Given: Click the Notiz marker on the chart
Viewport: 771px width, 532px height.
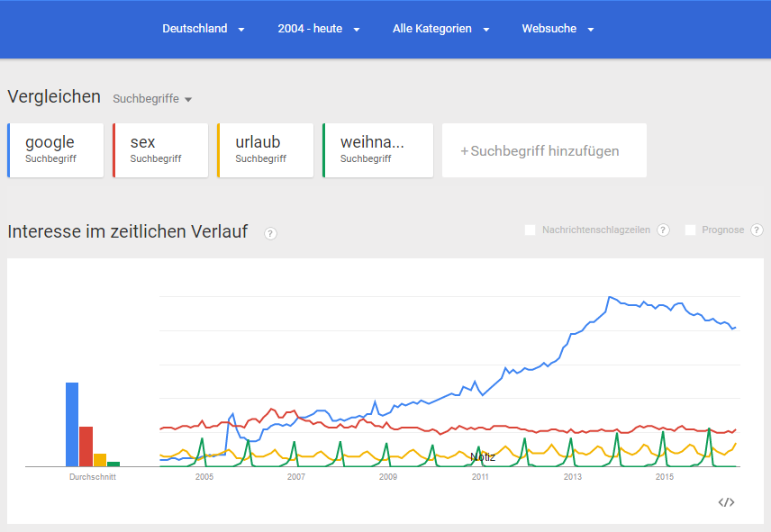Looking at the screenshot, I should click(x=483, y=457).
